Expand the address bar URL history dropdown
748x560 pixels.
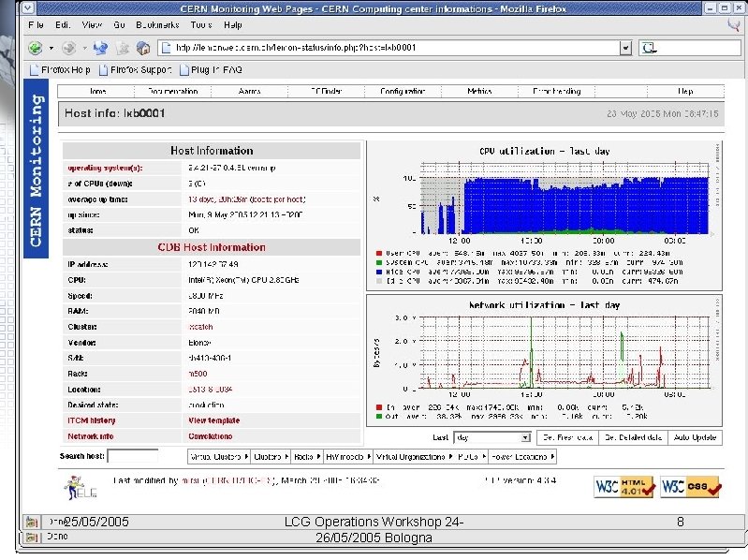[625, 48]
